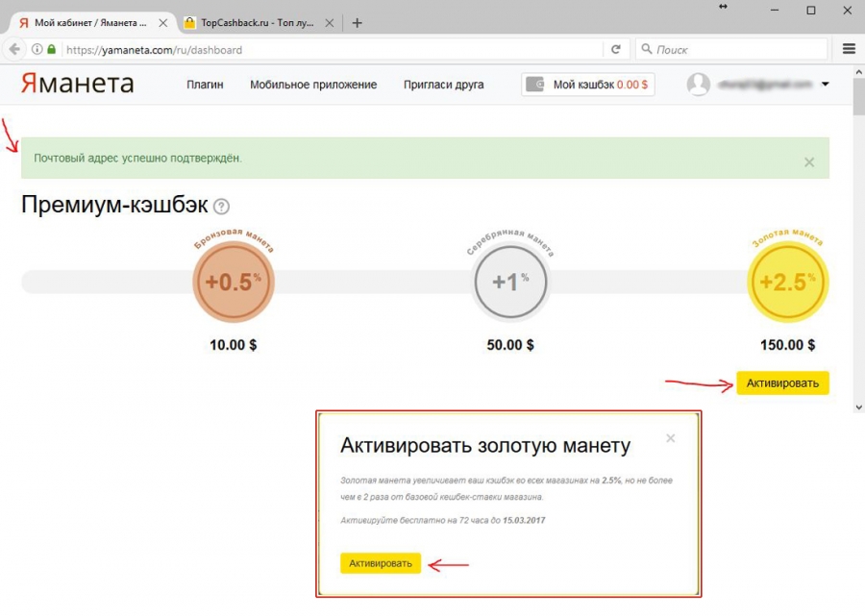Close the Активировать золотую манету dialog
The height and width of the screenshot is (616, 865).
tap(670, 438)
